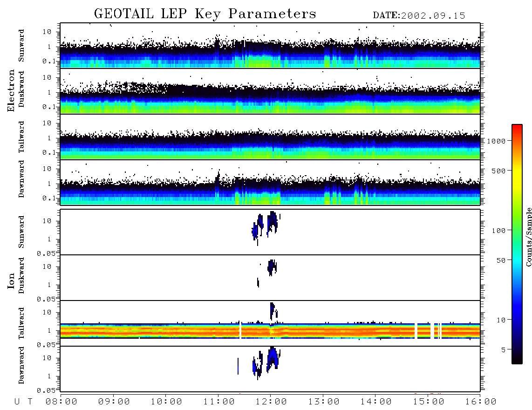Click the rainbow Counts/Sample color bar

coord(517,245)
